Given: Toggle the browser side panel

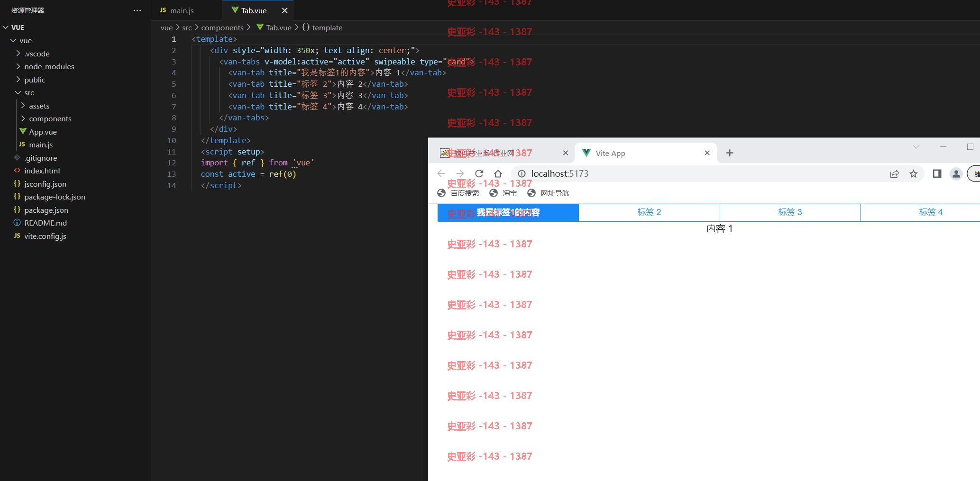Looking at the screenshot, I should tap(937, 174).
